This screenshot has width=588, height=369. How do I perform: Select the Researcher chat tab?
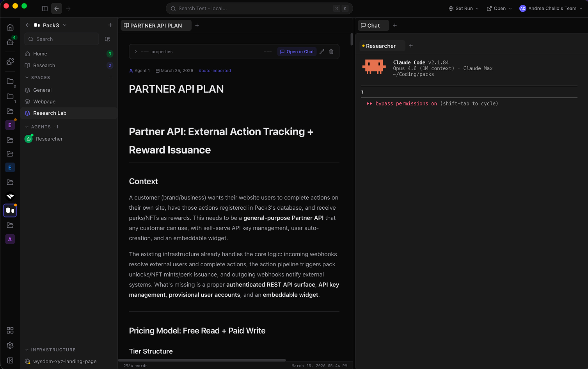380,46
